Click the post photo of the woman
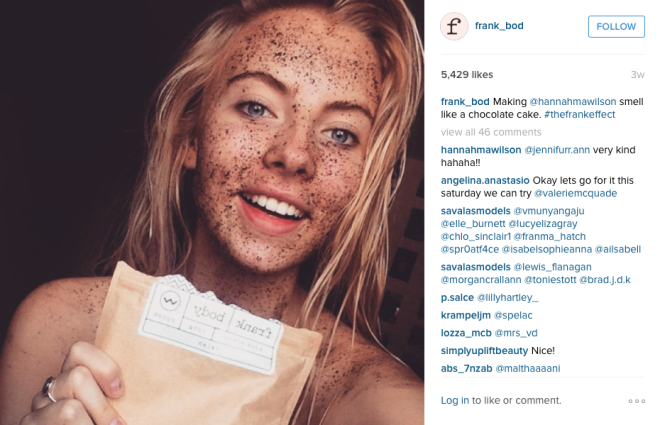The width and height of the screenshot is (660, 425). tap(212, 212)
